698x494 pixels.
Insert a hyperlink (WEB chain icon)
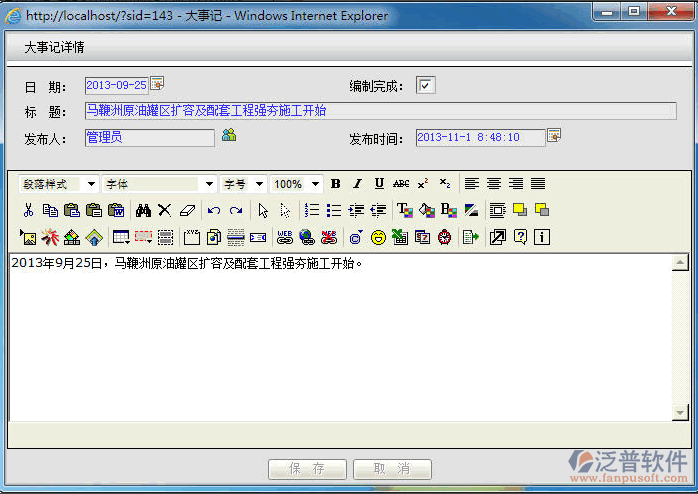pos(284,237)
